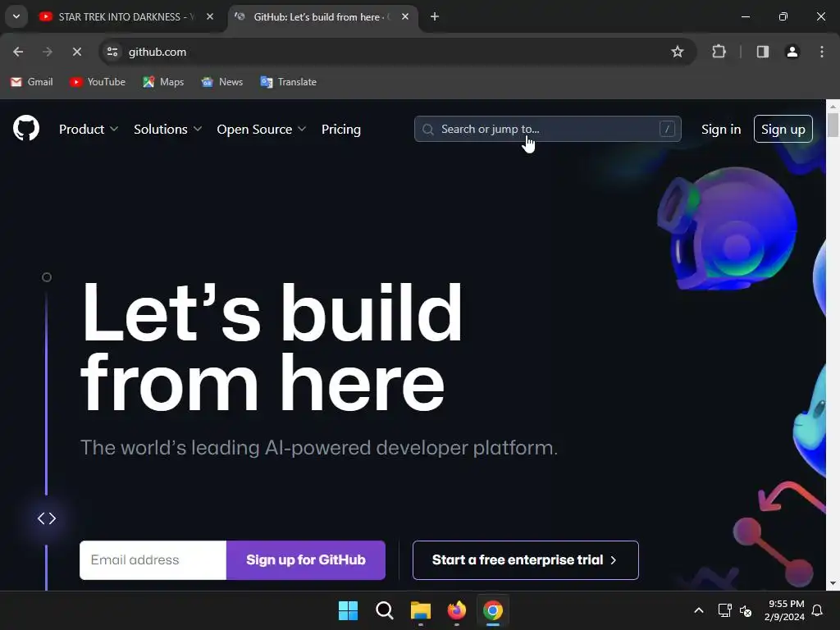Click the Sign up button in header
The image size is (840, 630).
tap(783, 129)
